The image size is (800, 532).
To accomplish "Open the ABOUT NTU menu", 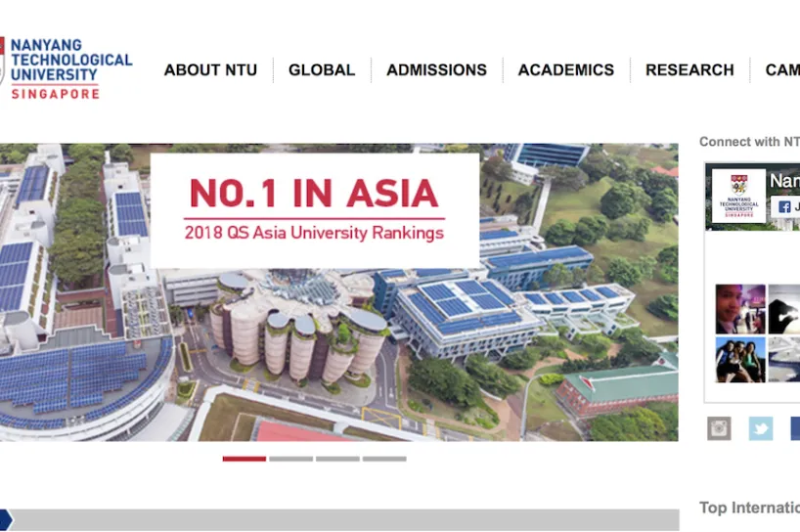I will pyautogui.click(x=210, y=69).
